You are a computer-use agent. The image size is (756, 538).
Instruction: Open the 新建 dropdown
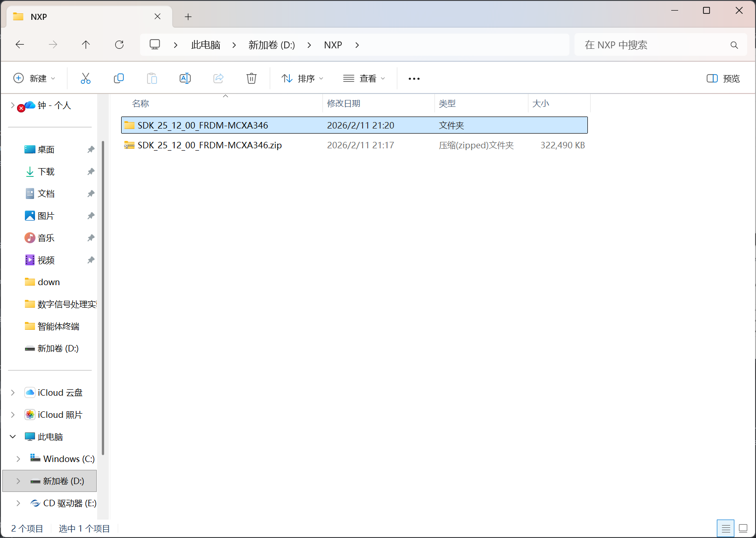click(x=34, y=78)
